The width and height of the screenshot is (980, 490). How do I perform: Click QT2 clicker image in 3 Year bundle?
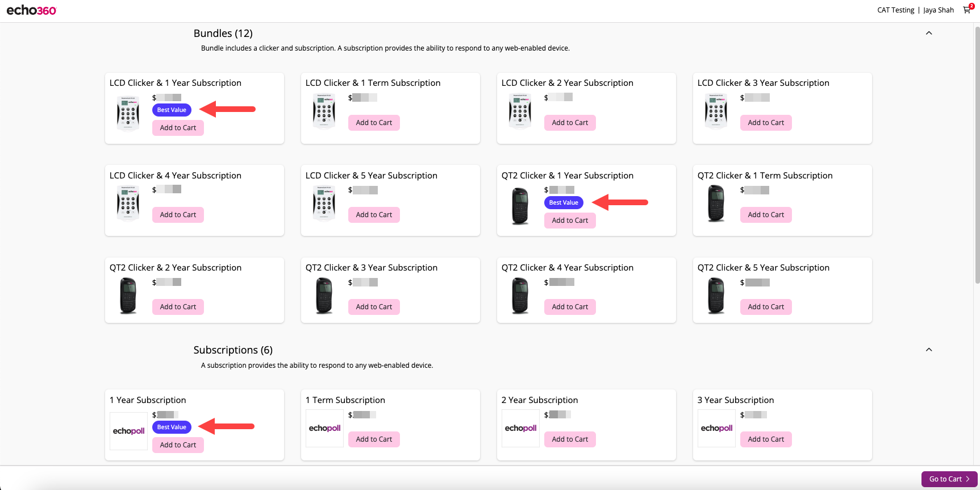point(324,296)
